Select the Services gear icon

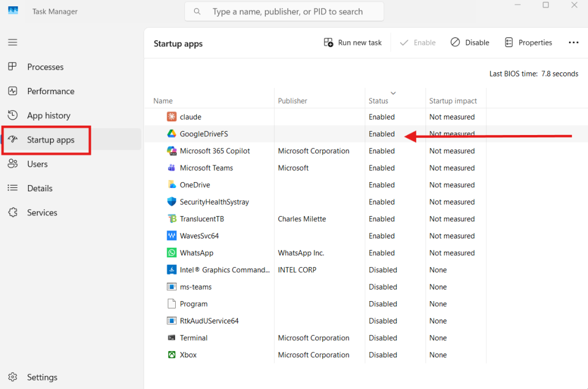pos(13,212)
